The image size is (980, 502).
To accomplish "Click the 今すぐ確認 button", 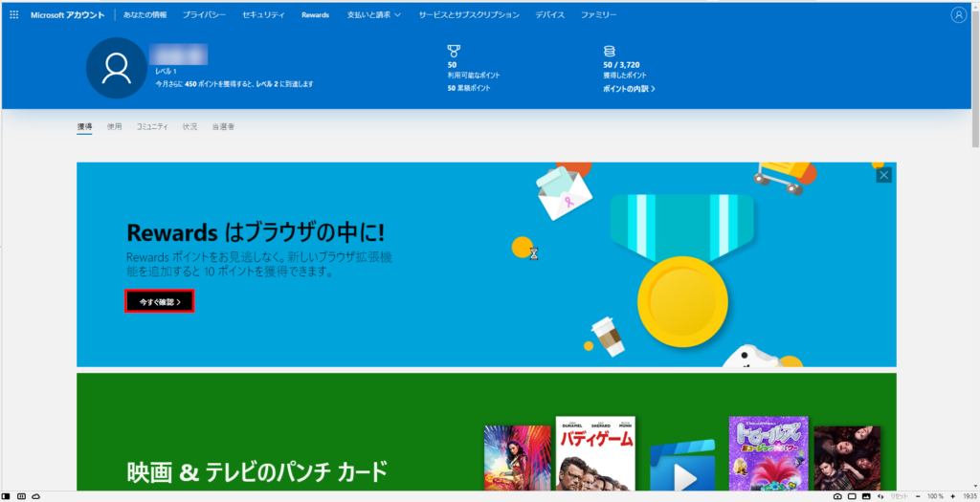I will [160, 301].
